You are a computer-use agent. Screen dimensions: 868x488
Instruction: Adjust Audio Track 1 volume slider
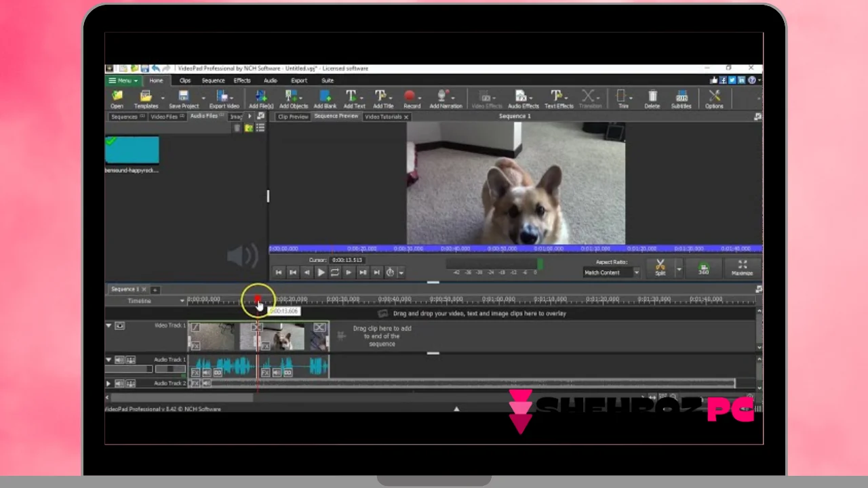(129, 369)
